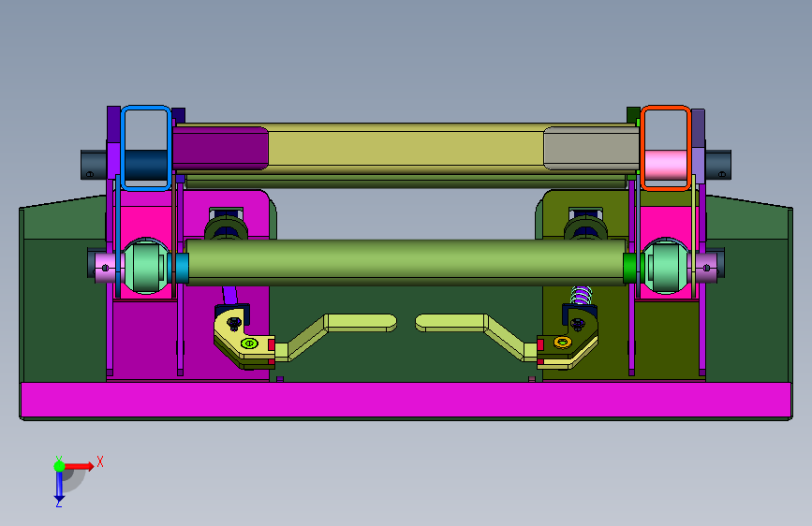
Task: Select the large green lower roller
Action: pos(406,262)
